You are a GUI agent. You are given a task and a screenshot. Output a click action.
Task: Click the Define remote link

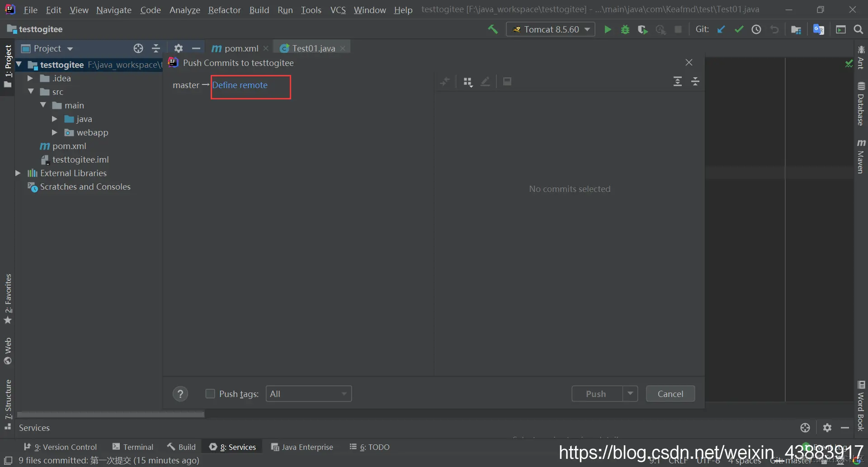[240, 85]
